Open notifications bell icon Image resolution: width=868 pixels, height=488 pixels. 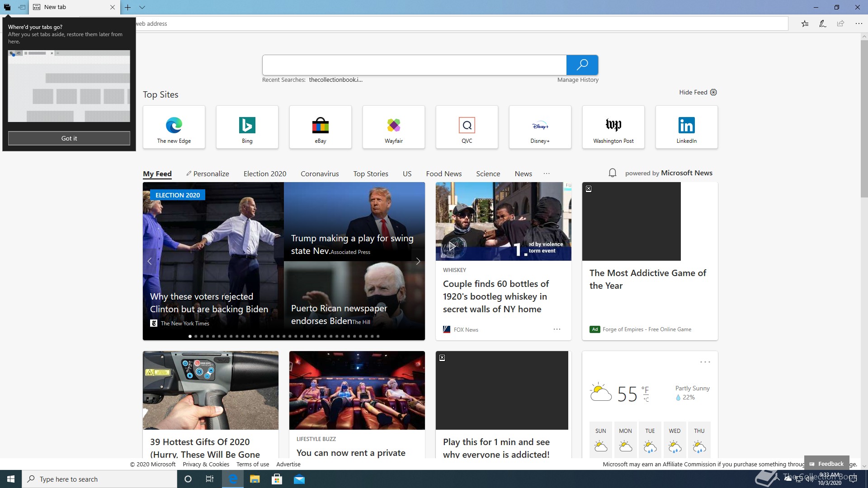[613, 173]
